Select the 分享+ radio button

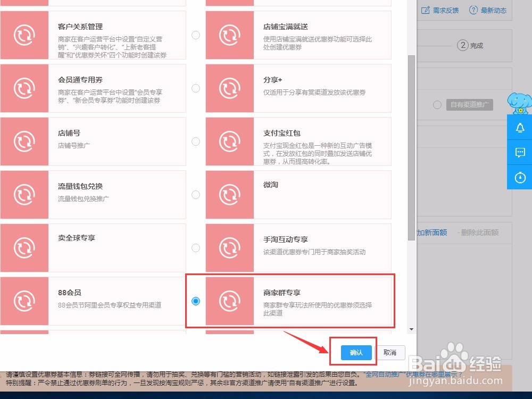click(x=196, y=88)
